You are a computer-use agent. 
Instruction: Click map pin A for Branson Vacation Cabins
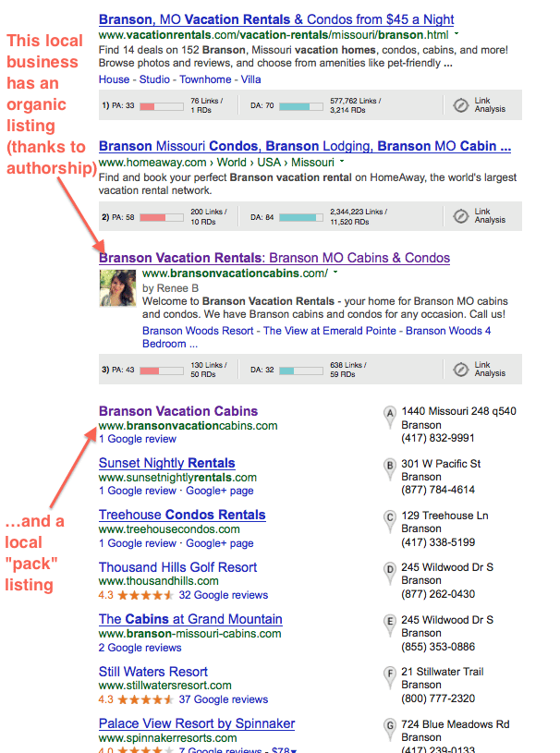[x=389, y=418]
